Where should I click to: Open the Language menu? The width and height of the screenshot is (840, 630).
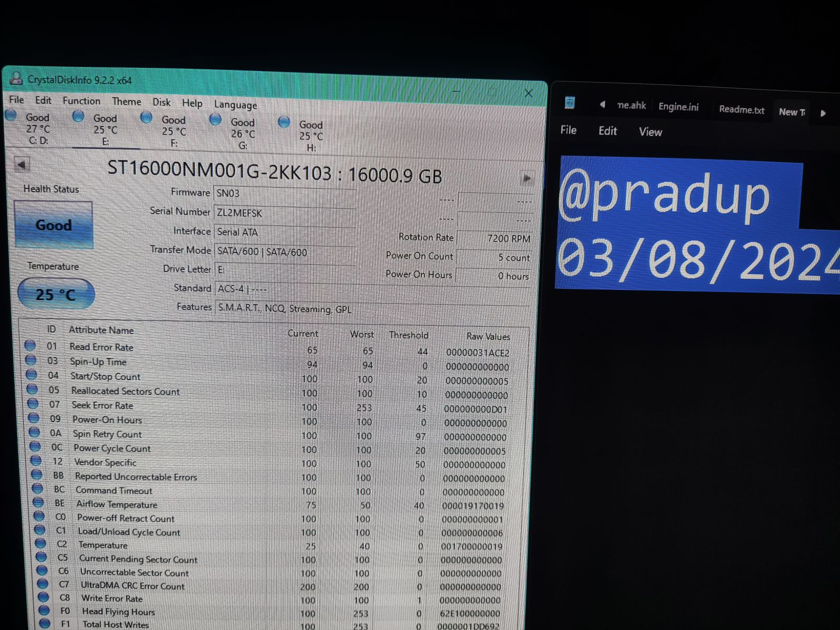(x=235, y=104)
